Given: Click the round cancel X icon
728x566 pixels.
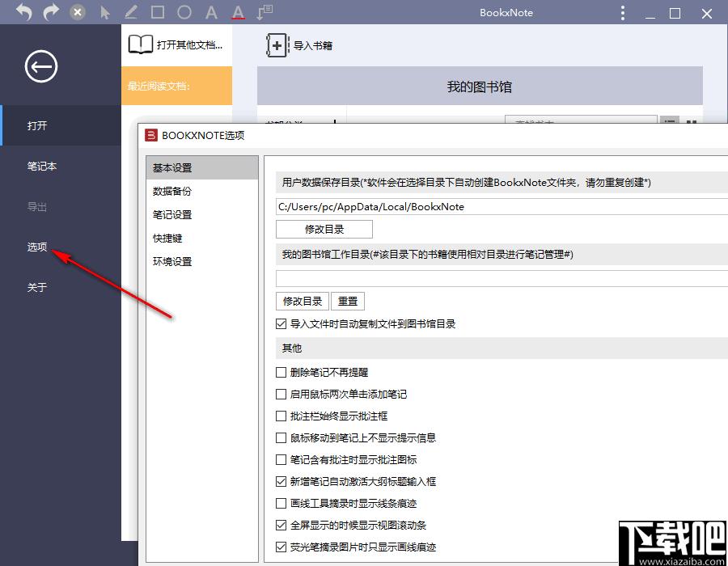Looking at the screenshot, I should coord(78,12).
